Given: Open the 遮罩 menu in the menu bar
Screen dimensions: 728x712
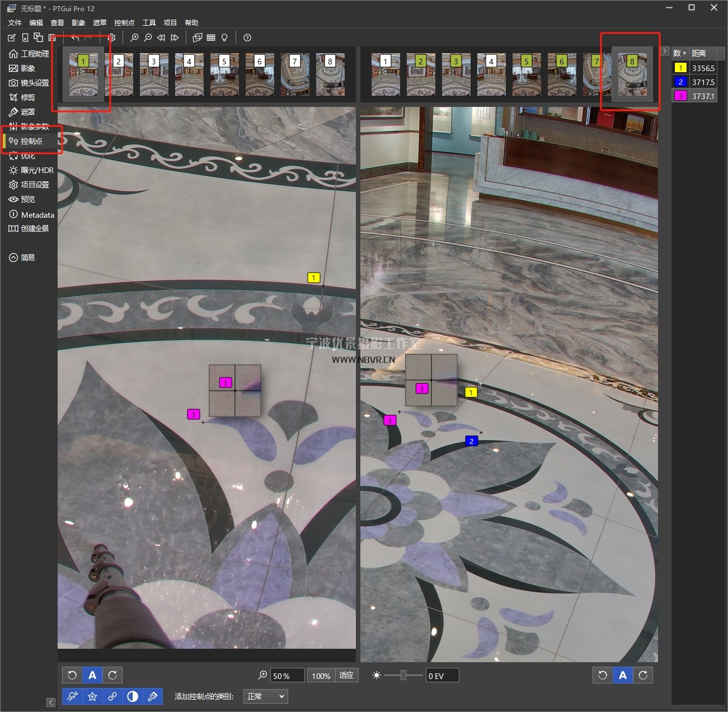Looking at the screenshot, I should coord(100,22).
